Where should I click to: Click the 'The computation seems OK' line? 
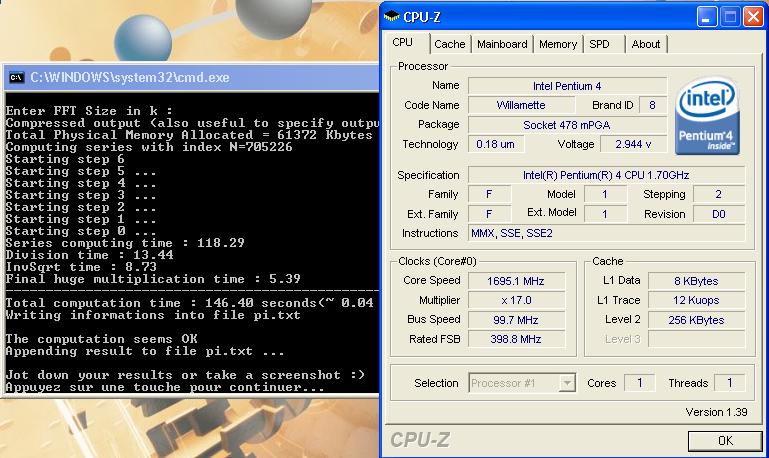(x=102, y=339)
